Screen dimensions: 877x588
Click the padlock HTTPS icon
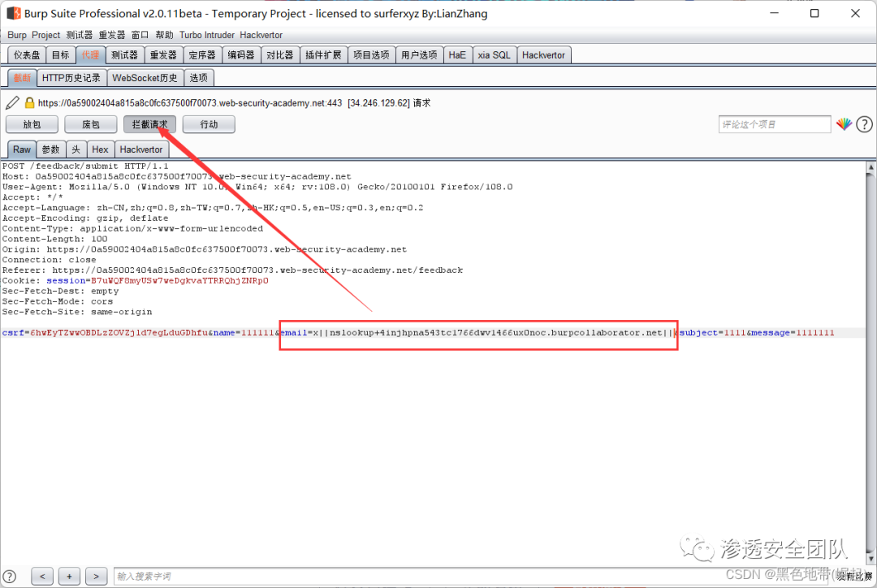(x=29, y=103)
